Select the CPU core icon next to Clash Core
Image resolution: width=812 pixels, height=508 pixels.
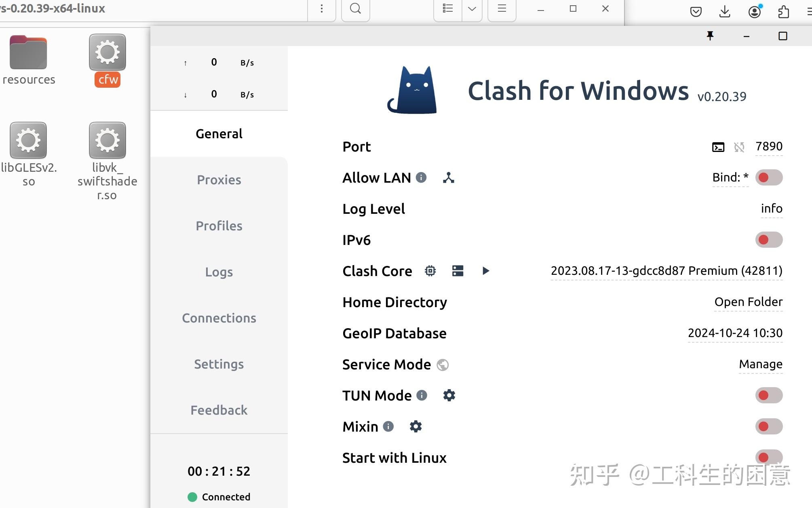[x=430, y=271]
